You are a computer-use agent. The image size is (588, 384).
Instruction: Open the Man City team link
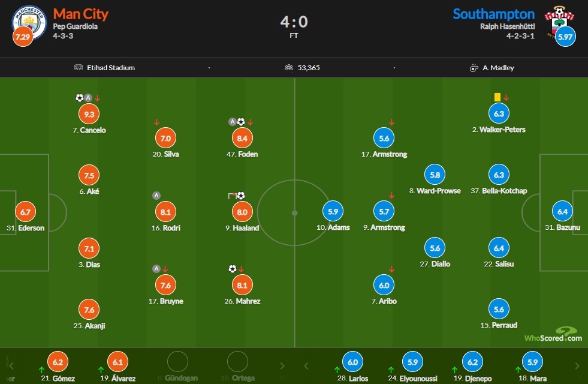pos(81,14)
